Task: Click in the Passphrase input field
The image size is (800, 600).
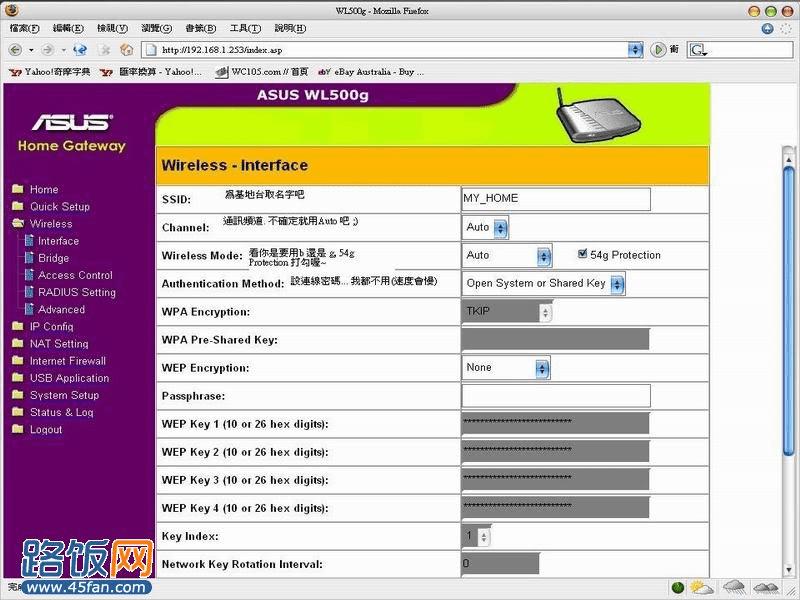Action: [x=556, y=396]
